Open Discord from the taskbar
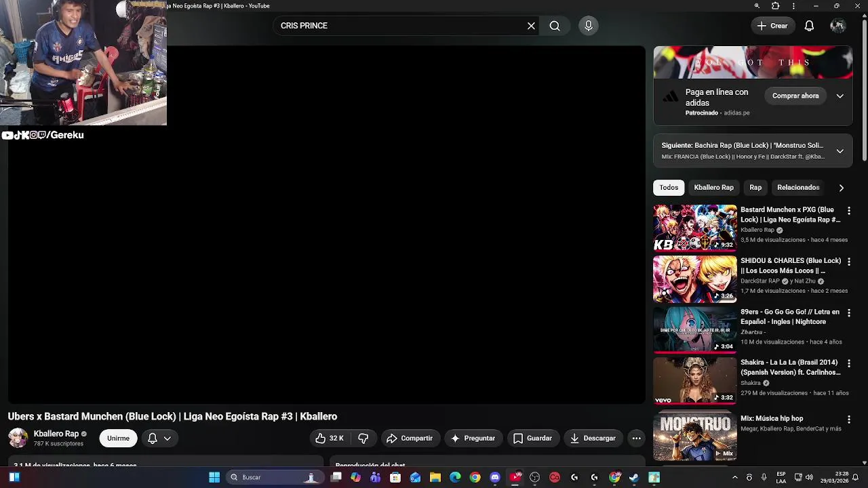 (x=495, y=477)
